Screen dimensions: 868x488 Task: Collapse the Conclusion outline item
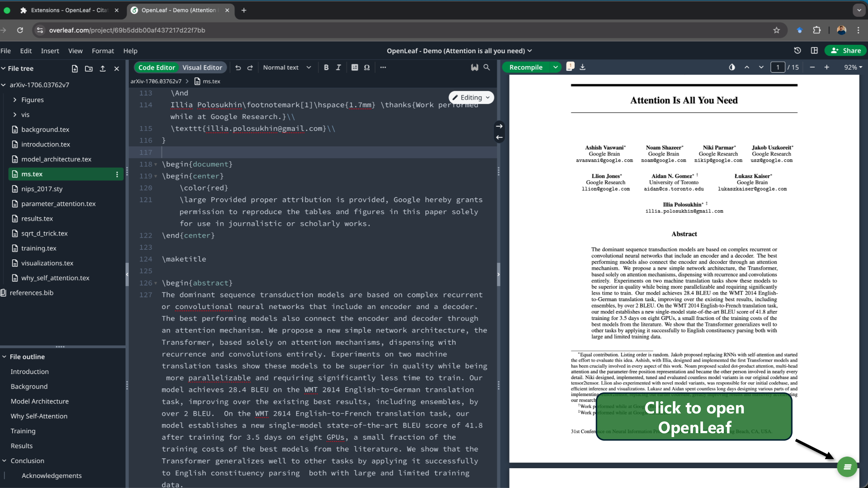click(x=4, y=461)
